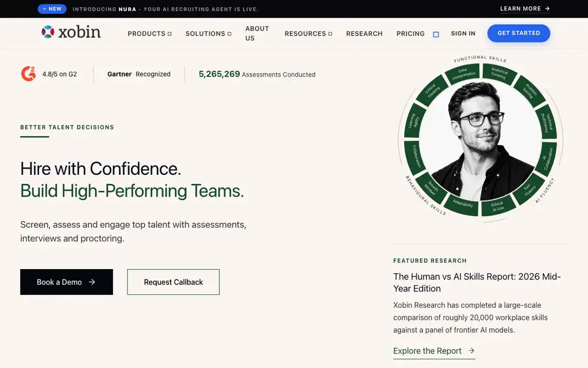
Task: Click the Xobin logo
Action: [x=71, y=32]
